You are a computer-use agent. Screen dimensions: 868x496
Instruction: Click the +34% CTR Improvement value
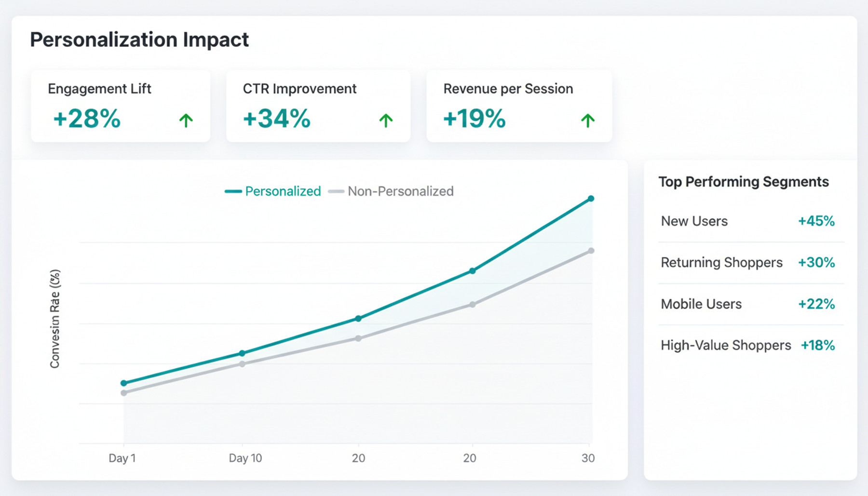tap(277, 119)
